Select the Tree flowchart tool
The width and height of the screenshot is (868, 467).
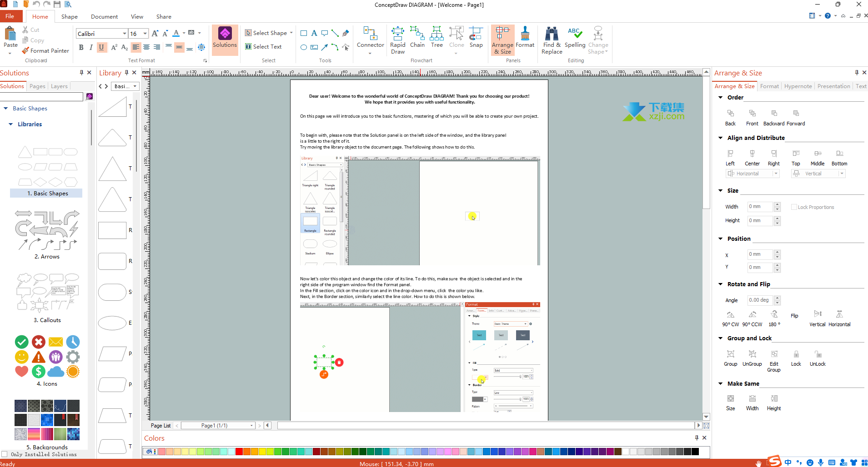click(x=437, y=37)
